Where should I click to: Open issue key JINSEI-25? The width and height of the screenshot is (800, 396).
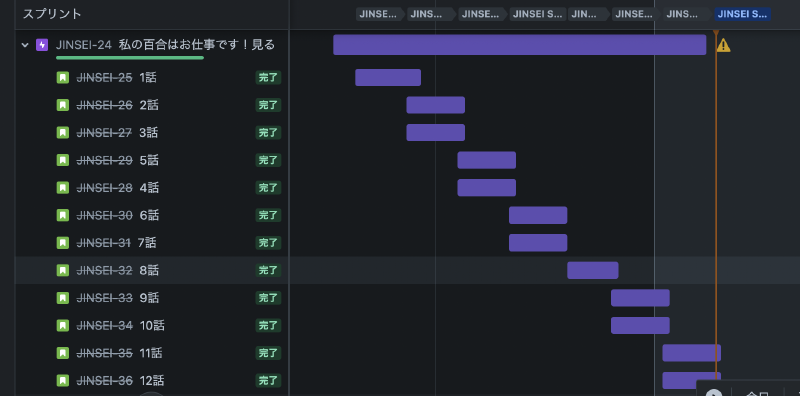(x=104, y=78)
